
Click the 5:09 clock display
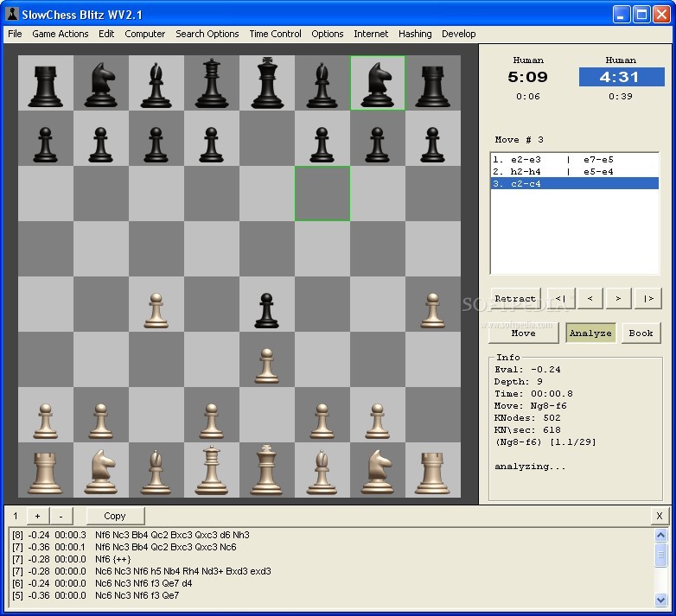[x=527, y=77]
